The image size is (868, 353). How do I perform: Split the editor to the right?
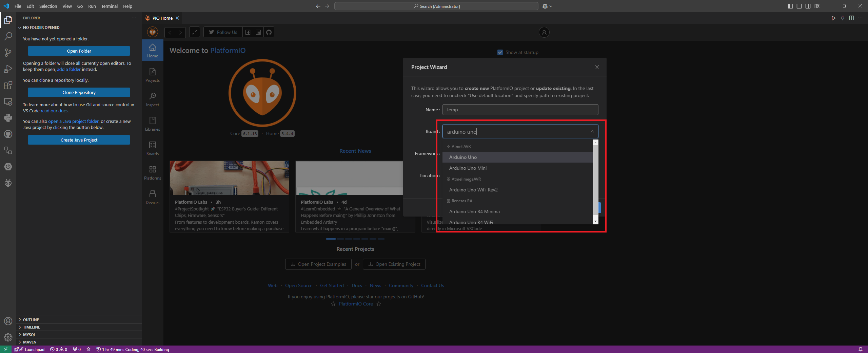pos(851,18)
